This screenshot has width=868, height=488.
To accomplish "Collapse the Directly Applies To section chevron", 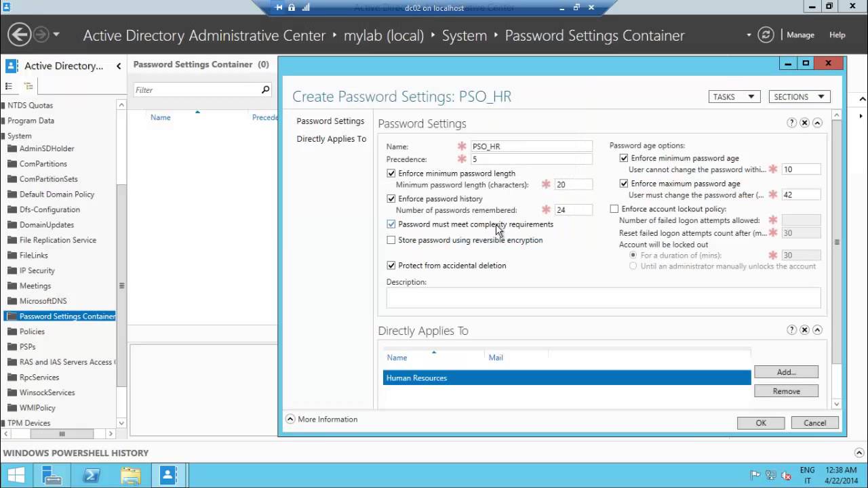I will 817,330.
